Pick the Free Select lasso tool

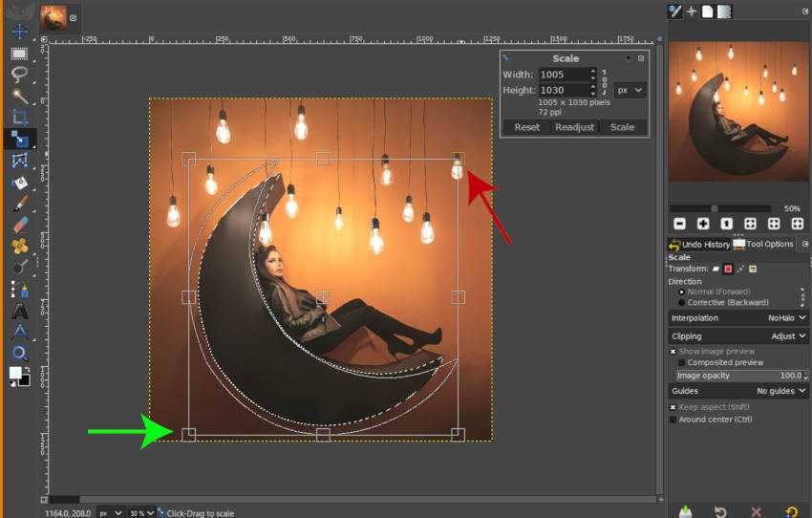tap(19, 75)
